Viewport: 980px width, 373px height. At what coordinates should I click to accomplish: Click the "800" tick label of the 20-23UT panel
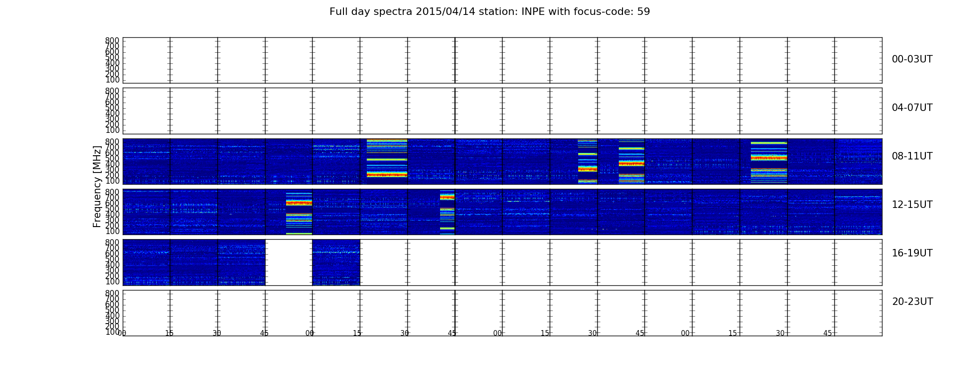[x=112, y=293]
